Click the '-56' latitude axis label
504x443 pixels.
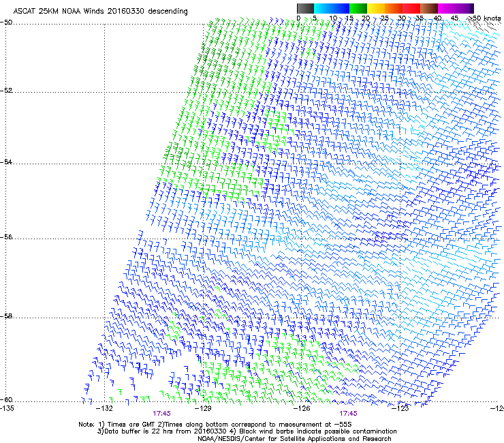(x=6, y=236)
